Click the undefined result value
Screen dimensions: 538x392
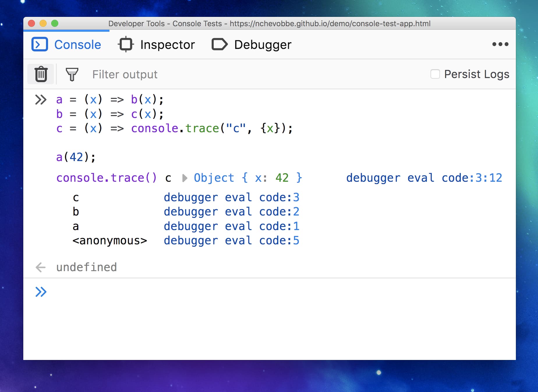click(x=86, y=267)
